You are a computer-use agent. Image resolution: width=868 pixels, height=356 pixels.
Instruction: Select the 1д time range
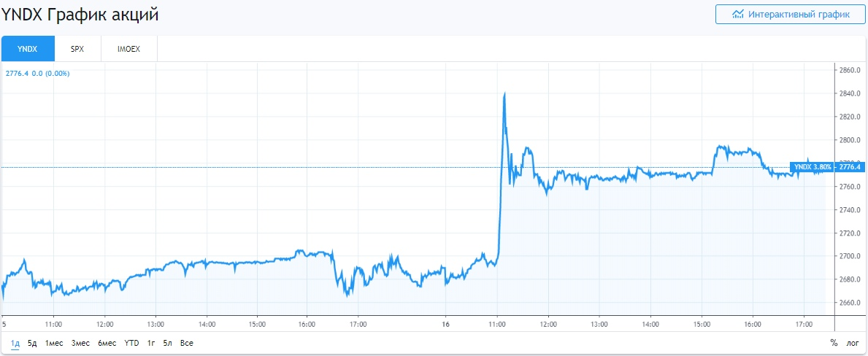[15, 343]
